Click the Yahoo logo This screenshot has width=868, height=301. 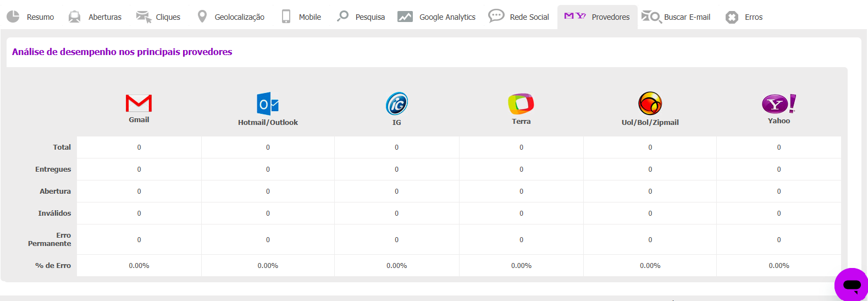[779, 103]
